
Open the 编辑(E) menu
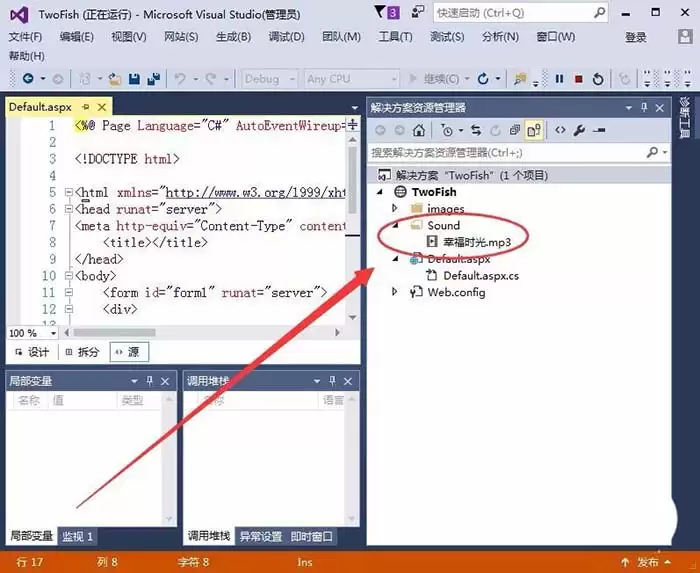coord(77,37)
